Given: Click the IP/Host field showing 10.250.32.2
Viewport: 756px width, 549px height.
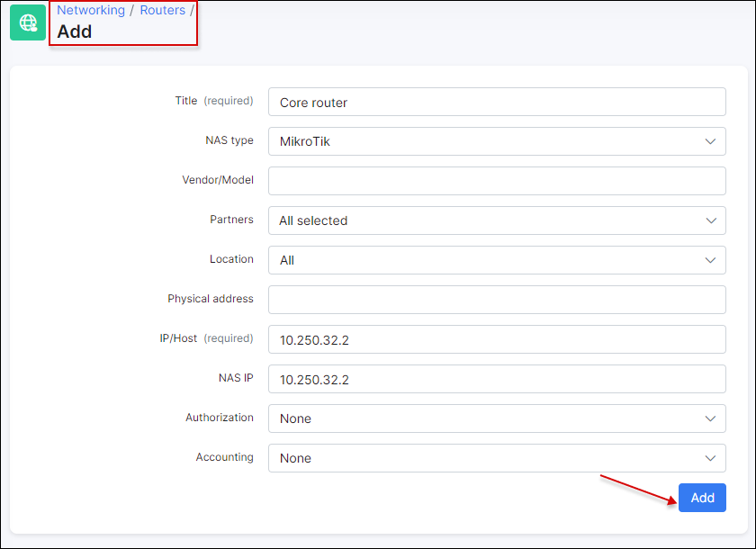Looking at the screenshot, I should pyautogui.click(x=495, y=339).
